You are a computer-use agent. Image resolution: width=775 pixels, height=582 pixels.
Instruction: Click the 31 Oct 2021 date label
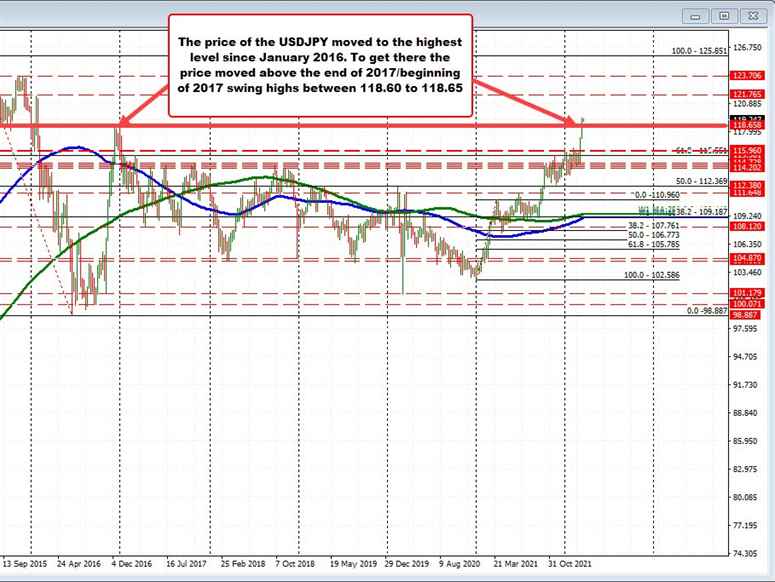(569, 564)
